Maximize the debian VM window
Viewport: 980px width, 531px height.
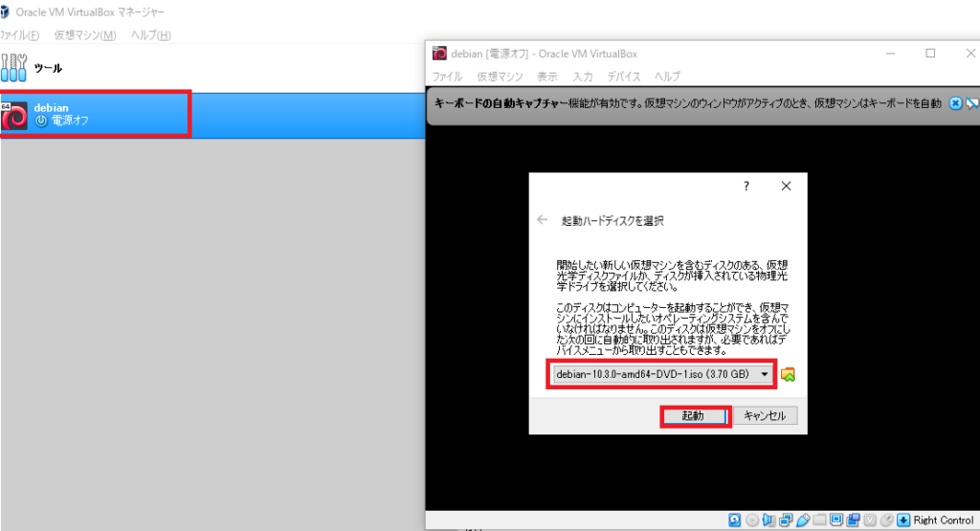tap(930, 54)
